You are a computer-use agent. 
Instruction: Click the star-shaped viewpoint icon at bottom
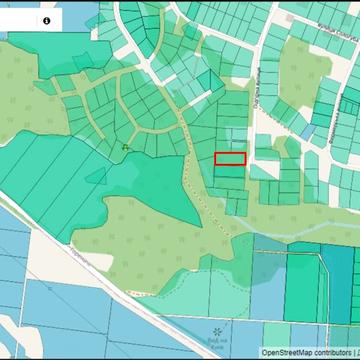(x=218, y=332)
